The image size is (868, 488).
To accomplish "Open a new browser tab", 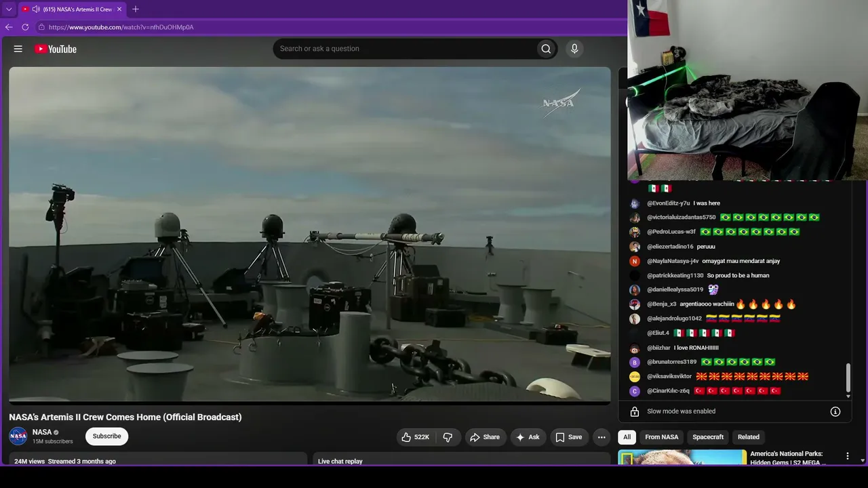I will point(136,9).
